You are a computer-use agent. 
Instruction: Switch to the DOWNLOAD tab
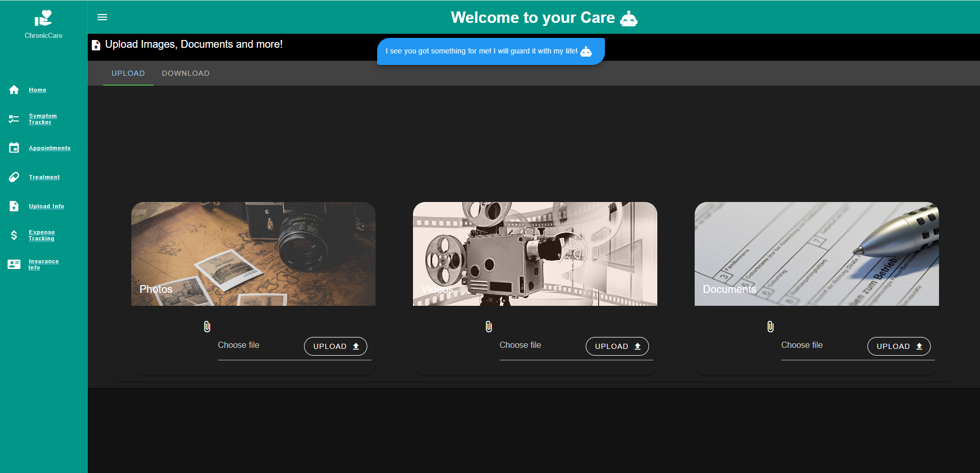pos(186,73)
